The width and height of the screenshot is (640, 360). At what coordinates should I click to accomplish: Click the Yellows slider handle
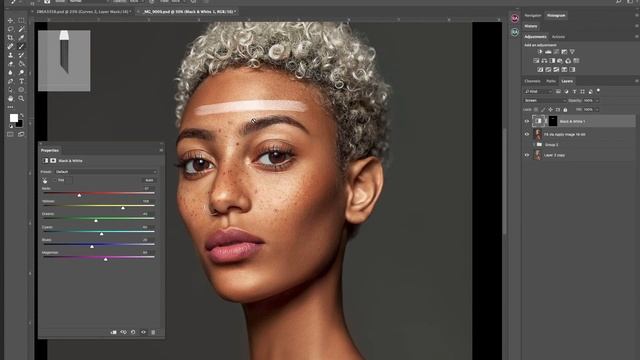point(123,208)
